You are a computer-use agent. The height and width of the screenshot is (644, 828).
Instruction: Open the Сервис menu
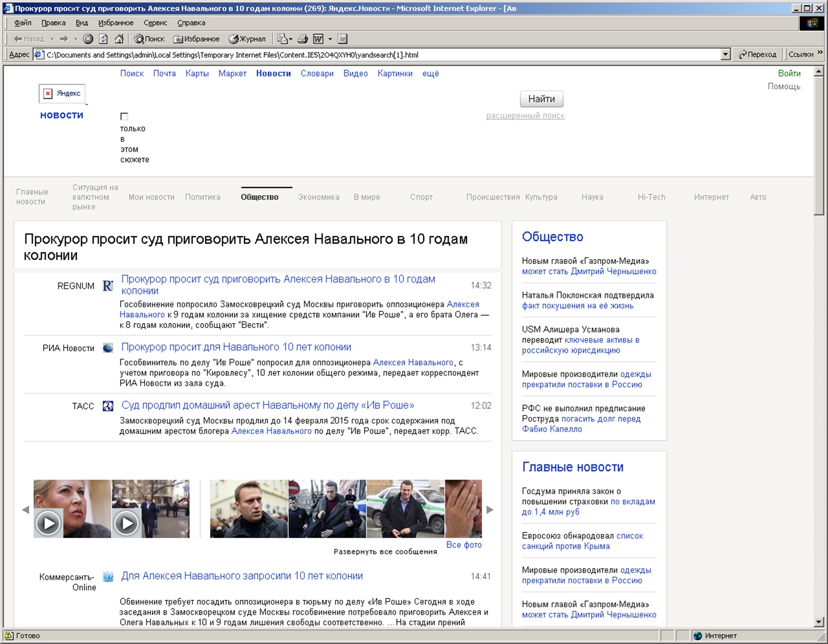(155, 23)
